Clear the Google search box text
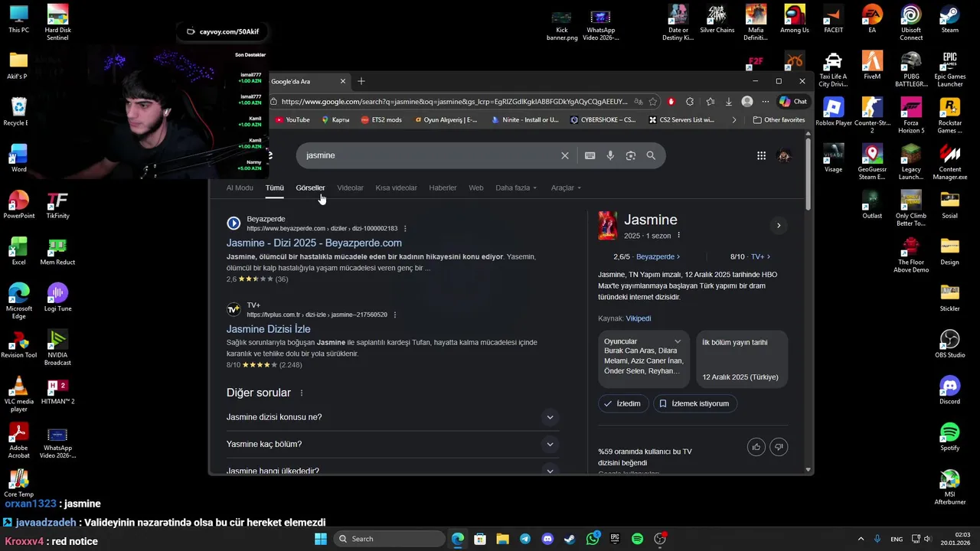Viewport: 980px width, 551px height. pyautogui.click(x=565, y=155)
